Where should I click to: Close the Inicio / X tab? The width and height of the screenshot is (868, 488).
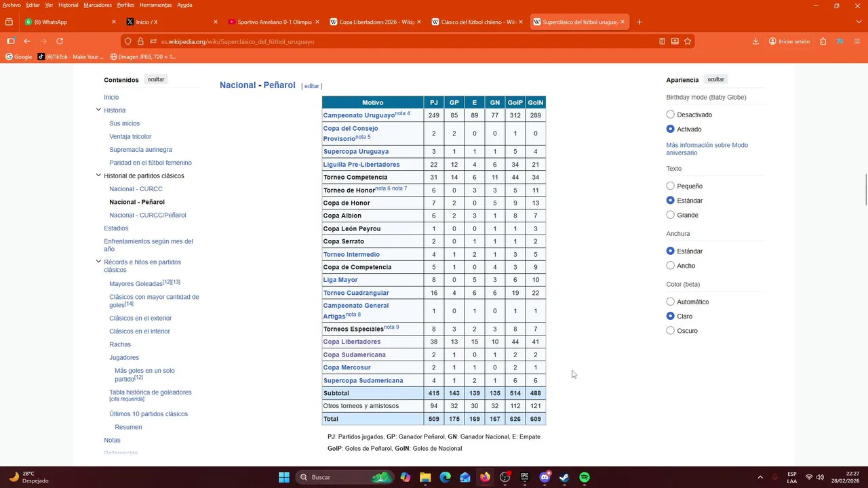[x=216, y=22]
